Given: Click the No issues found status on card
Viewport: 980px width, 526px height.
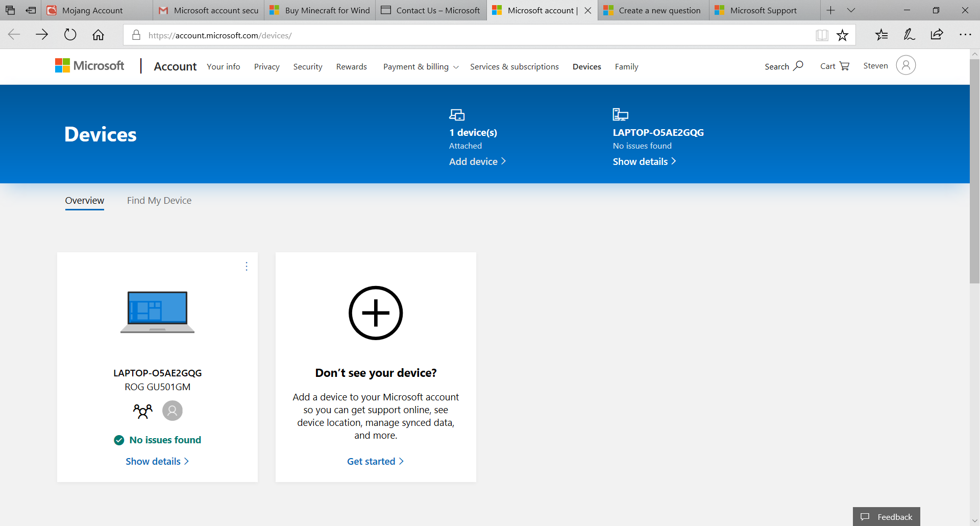Looking at the screenshot, I should 158,440.
